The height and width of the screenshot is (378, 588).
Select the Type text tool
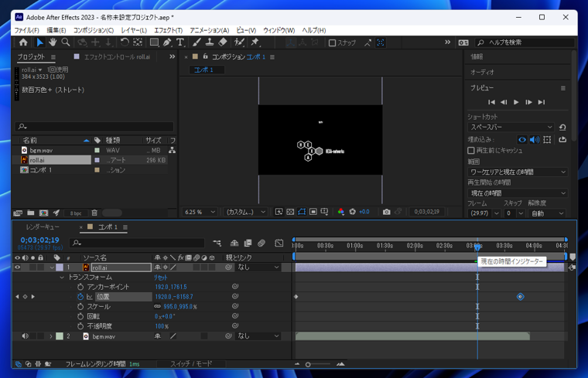click(x=180, y=43)
